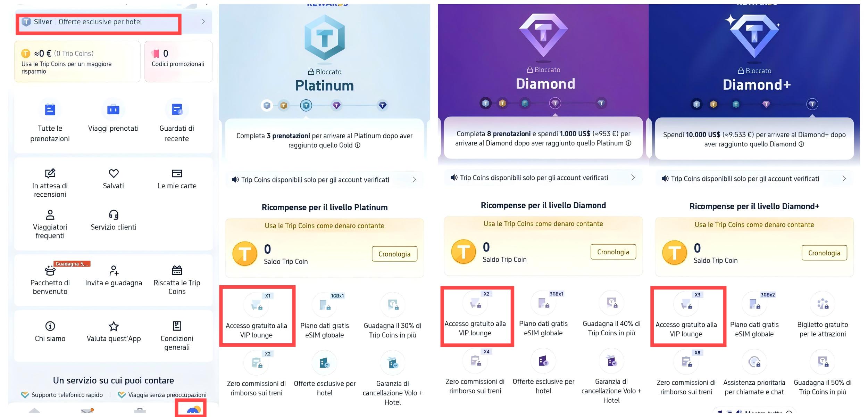Screen dimensions: 868x417
Task: Open Valuta quest'App star icon
Action: coord(114,326)
